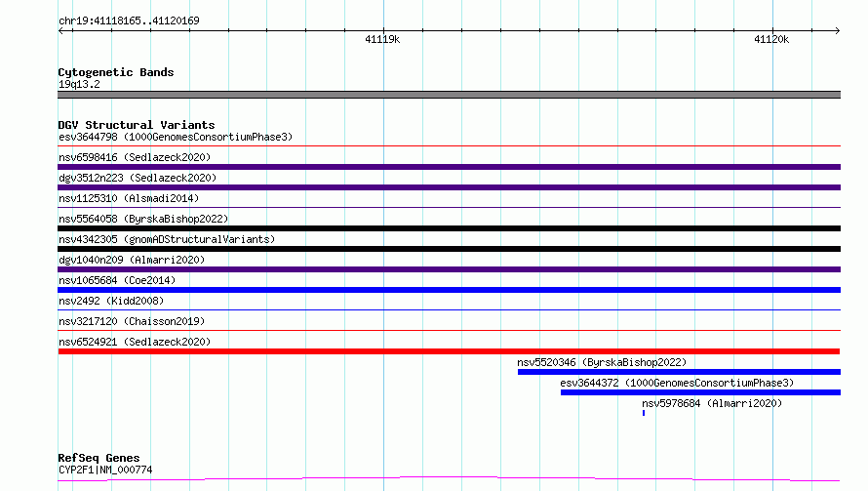Image resolution: width=868 pixels, height=491 pixels.
Task: Select the DGV Structural Variants track title
Action: click(137, 125)
